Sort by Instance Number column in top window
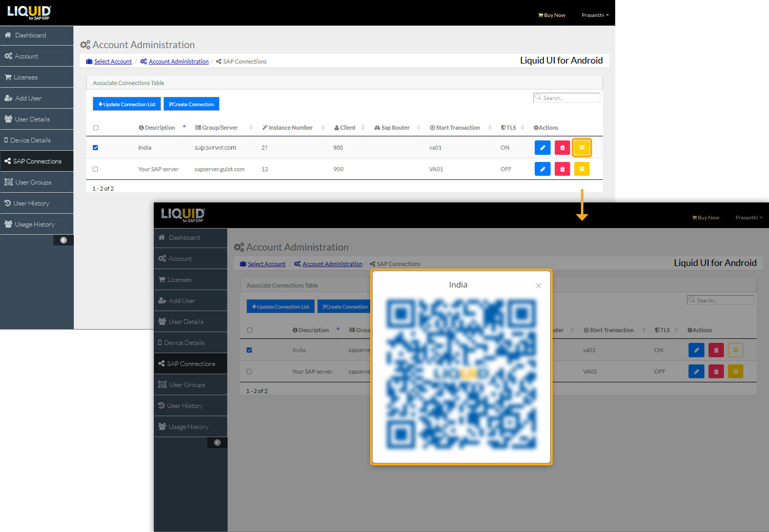769x532 pixels. pyautogui.click(x=290, y=128)
